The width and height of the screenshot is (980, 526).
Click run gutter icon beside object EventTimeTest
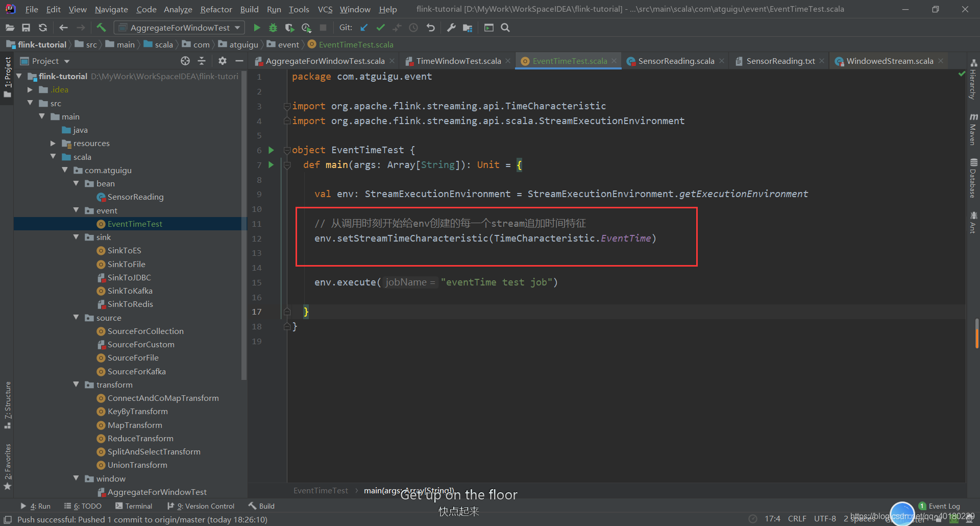pyautogui.click(x=271, y=150)
